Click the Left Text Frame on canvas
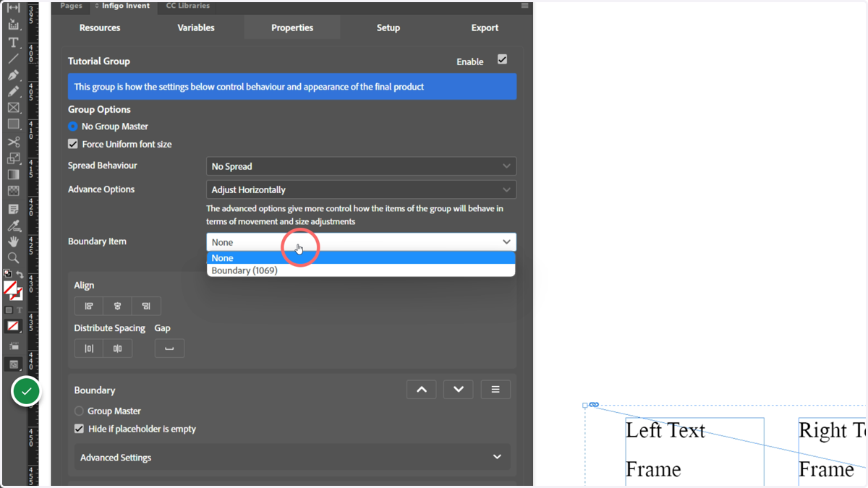 pos(694,450)
